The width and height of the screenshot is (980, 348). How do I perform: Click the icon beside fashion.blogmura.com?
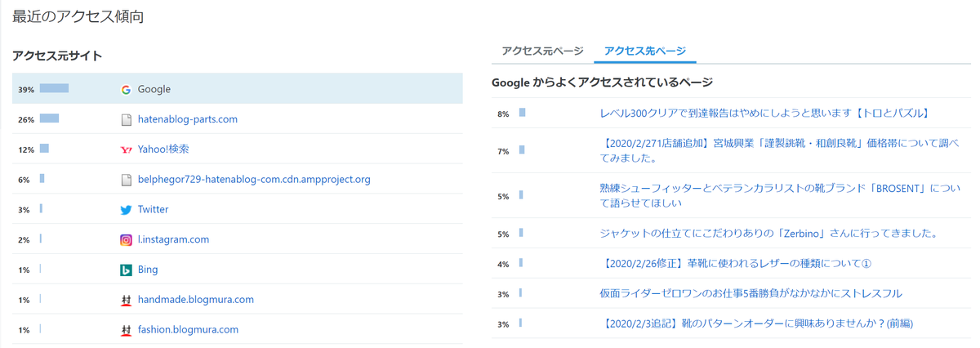click(126, 330)
